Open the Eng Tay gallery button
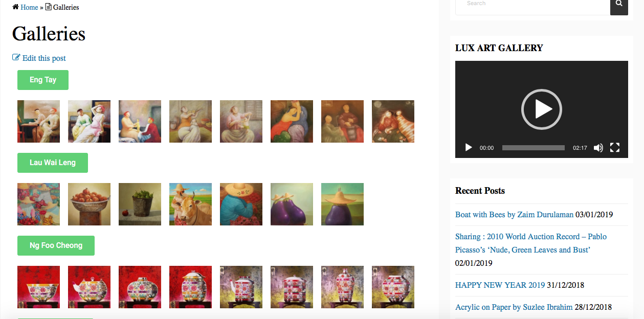 tap(43, 80)
